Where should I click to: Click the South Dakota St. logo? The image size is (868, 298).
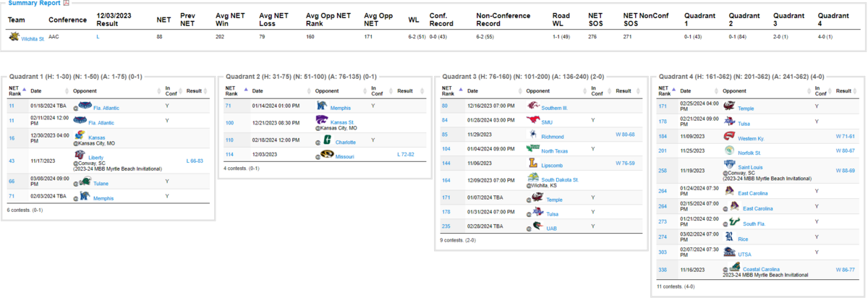click(533, 178)
